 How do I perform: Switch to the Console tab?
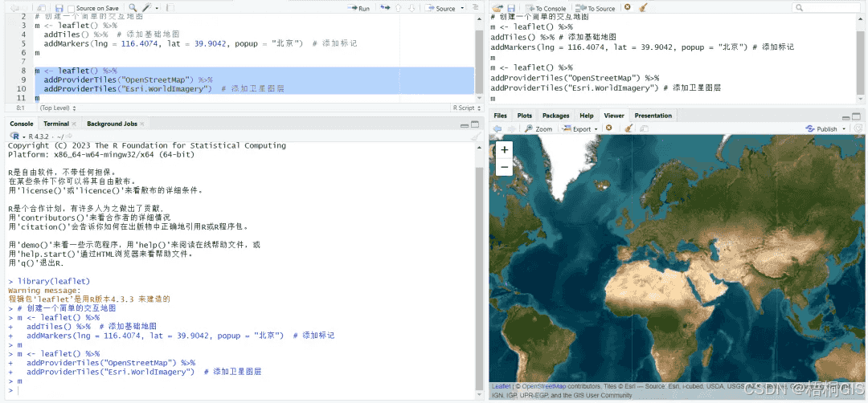point(22,124)
